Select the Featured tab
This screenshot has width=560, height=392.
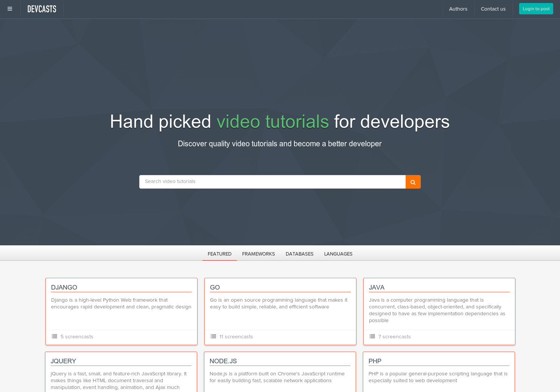pyautogui.click(x=219, y=254)
